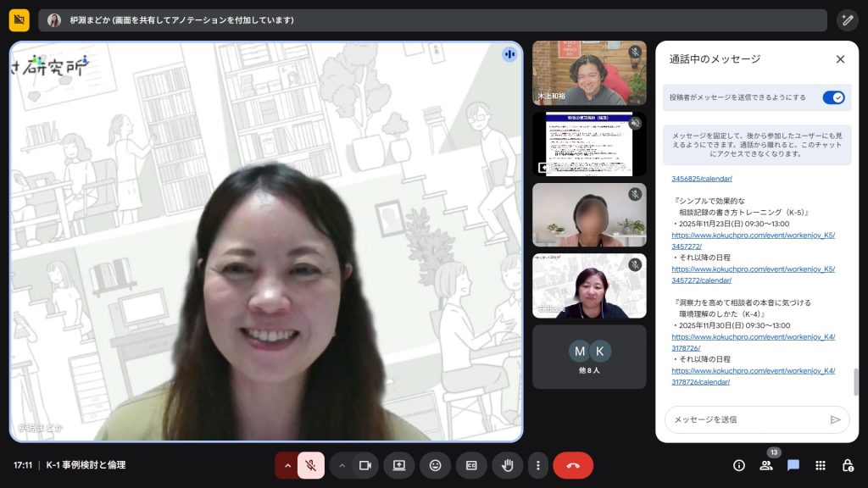Image resolution: width=868 pixels, height=488 pixels.
Task: Select the shared presentation thumbnail tile
Action: pos(589,144)
